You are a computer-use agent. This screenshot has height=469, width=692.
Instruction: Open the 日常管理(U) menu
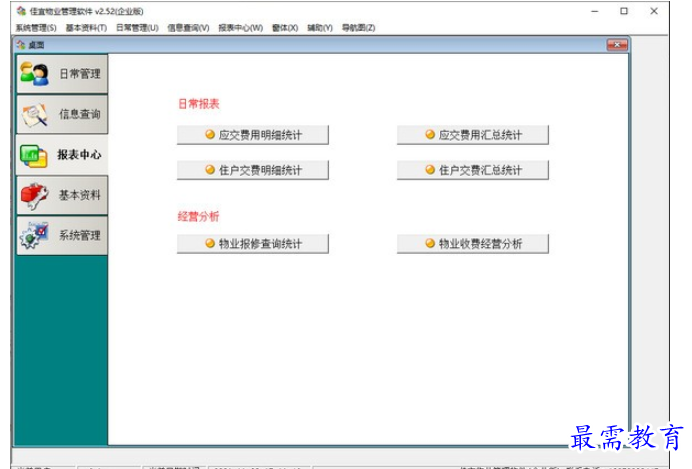click(x=137, y=28)
